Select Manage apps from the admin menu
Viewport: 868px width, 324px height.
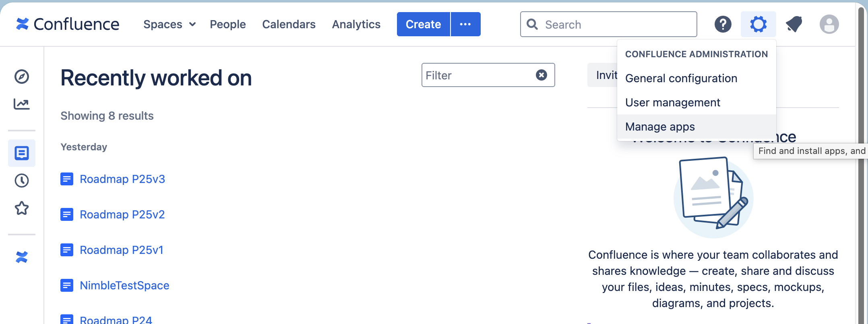pyautogui.click(x=659, y=127)
